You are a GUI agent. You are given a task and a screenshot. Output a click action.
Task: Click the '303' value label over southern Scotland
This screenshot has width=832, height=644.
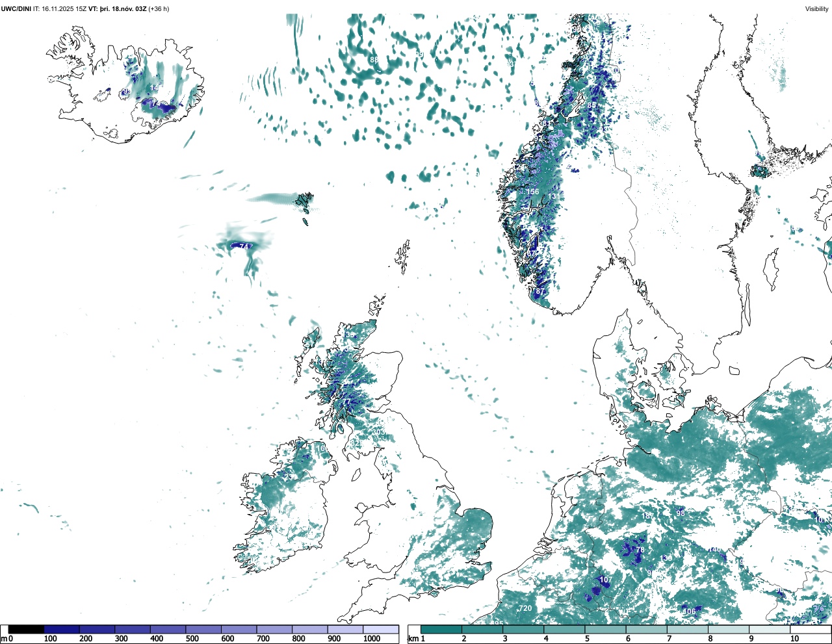click(378, 432)
